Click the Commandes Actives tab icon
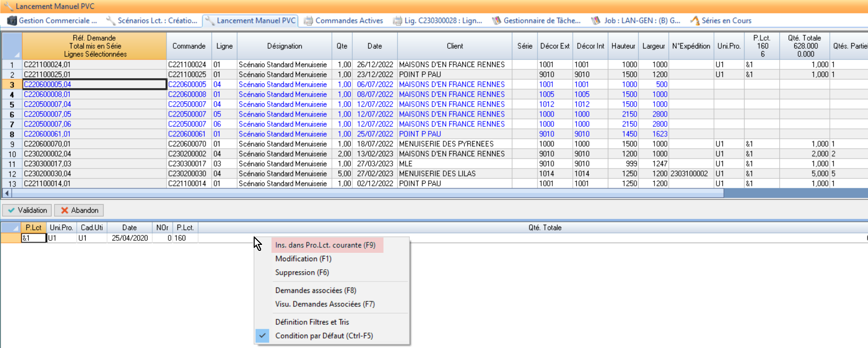868x348 pixels. pyautogui.click(x=308, y=21)
